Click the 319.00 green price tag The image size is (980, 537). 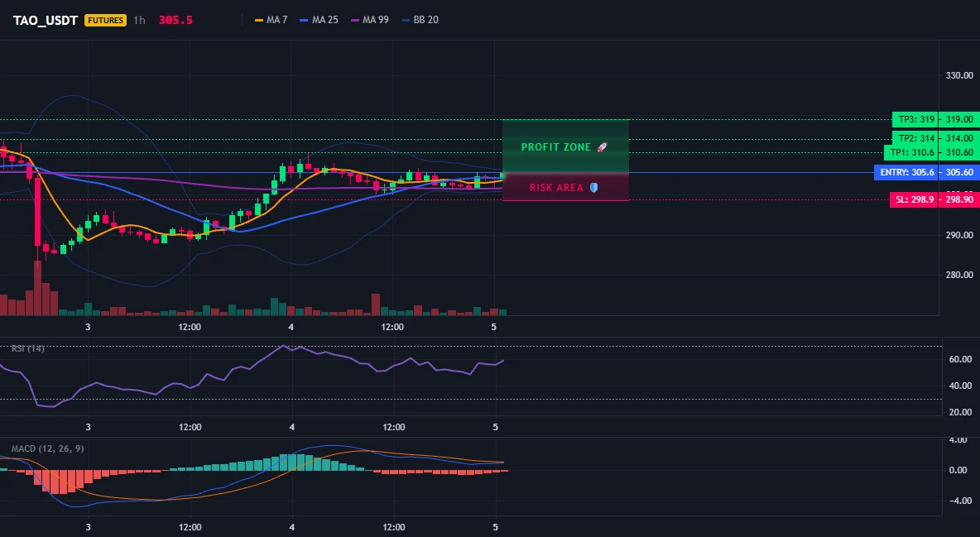coord(959,119)
